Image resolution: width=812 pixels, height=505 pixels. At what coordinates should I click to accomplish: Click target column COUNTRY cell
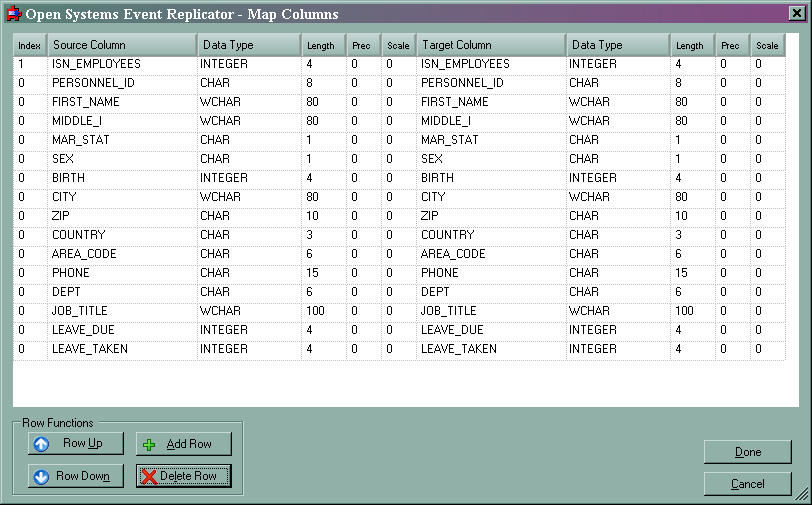click(x=491, y=235)
